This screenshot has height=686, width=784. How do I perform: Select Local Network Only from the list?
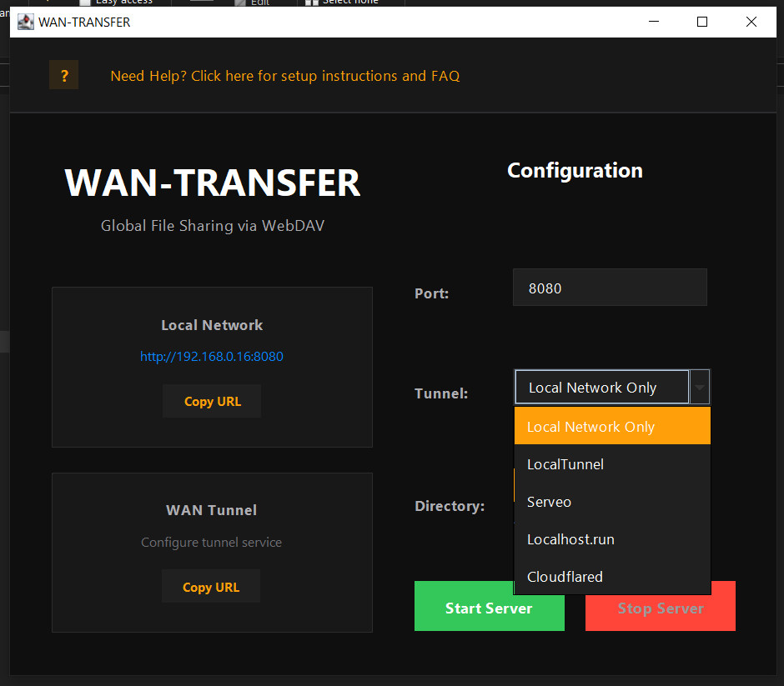[612, 426]
